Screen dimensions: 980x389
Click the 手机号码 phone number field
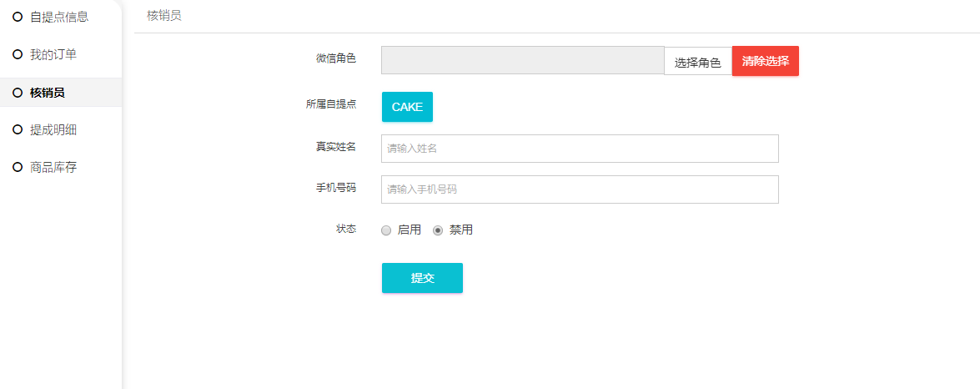coord(580,189)
